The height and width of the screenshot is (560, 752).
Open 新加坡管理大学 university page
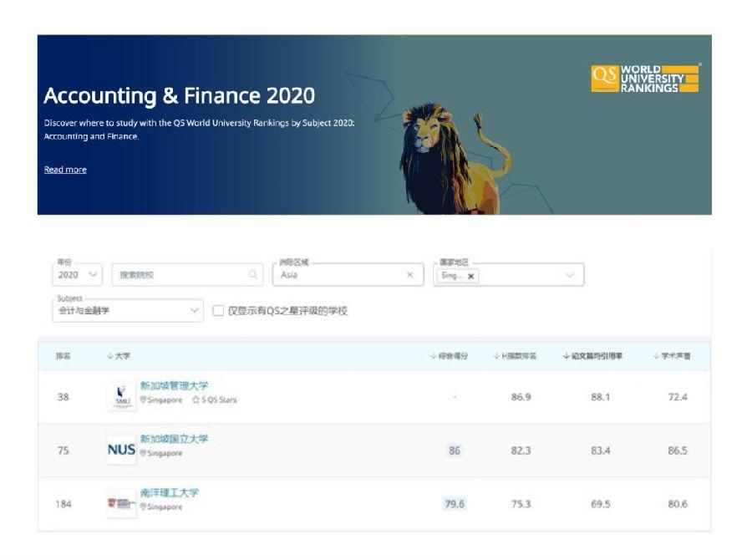(174, 385)
